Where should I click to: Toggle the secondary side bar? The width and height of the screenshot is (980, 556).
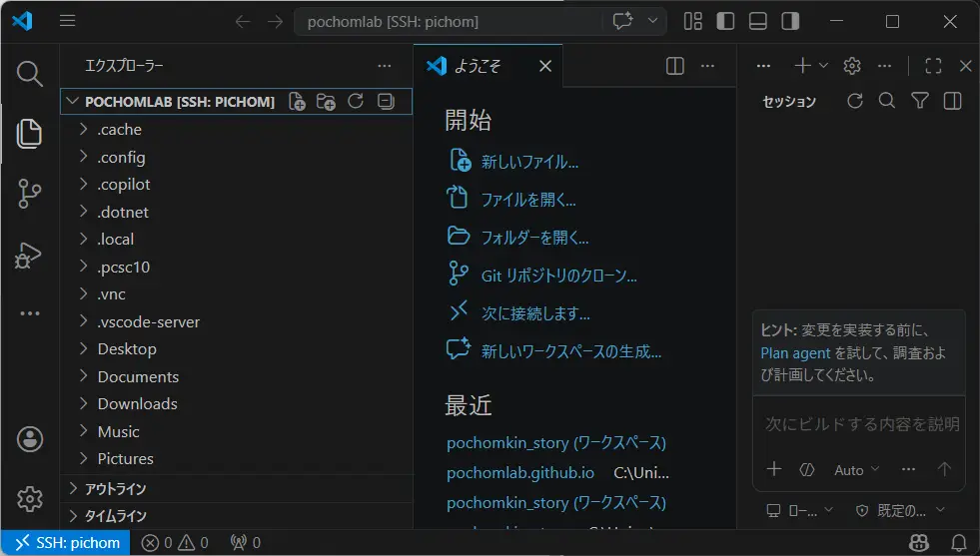pos(790,21)
